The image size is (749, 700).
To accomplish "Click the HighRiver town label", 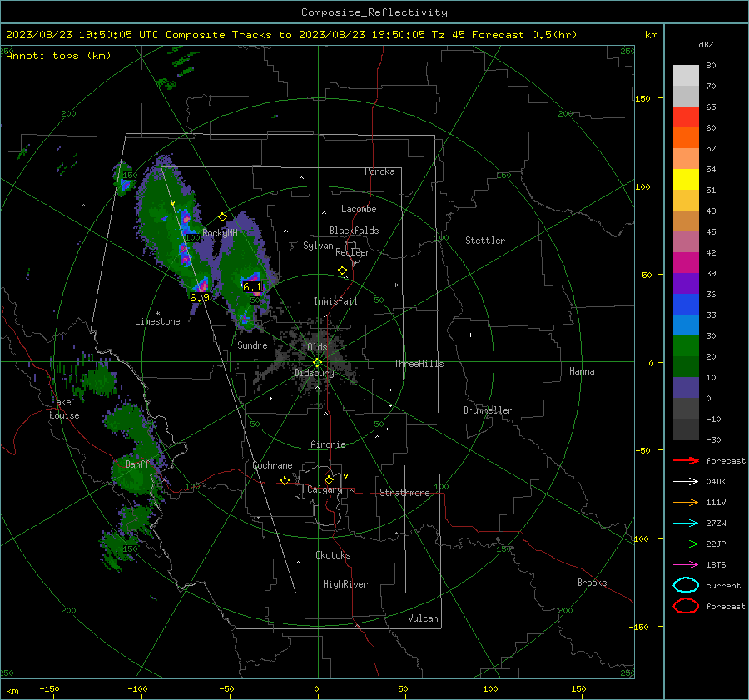I will [x=345, y=584].
